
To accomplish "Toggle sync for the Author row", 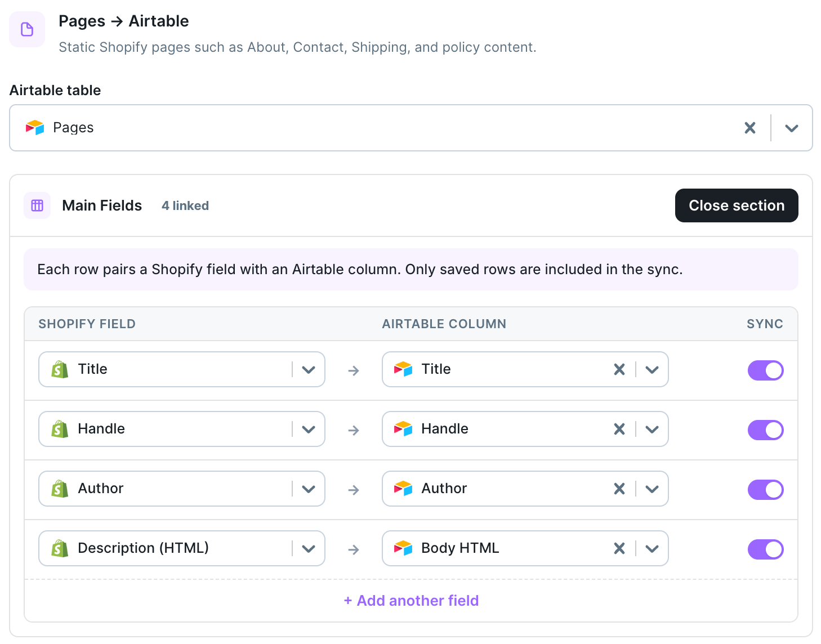I will click(x=765, y=490).
